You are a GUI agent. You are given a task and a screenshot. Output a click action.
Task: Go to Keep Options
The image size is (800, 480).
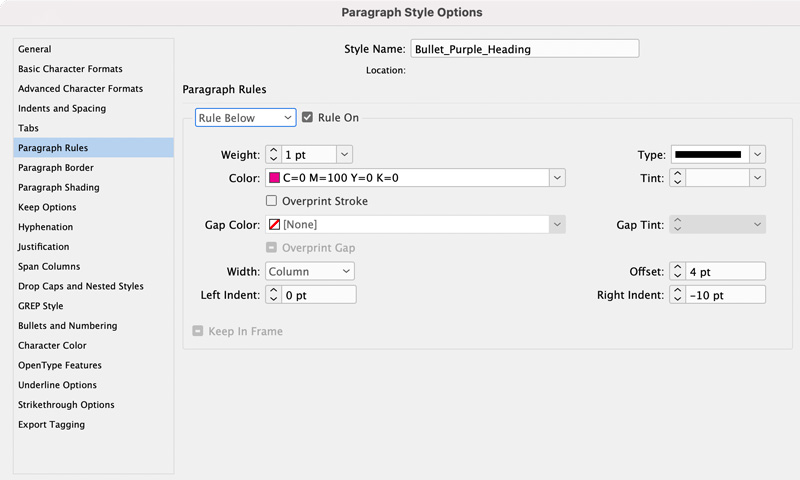[x=93, y=207]
